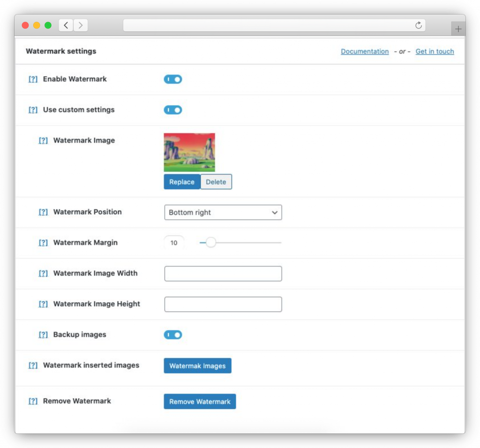Go back using browser back arrow

[66, 25]
